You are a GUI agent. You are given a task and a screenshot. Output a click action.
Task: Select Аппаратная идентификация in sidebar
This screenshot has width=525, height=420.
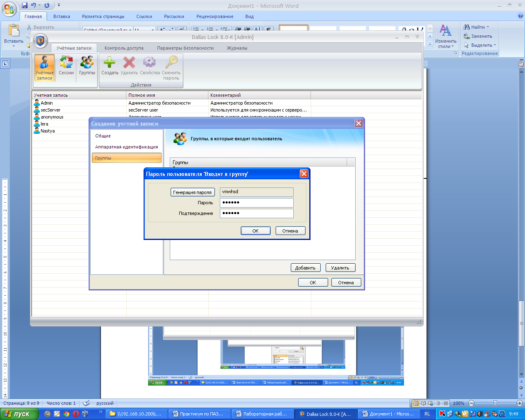point(127,147)
